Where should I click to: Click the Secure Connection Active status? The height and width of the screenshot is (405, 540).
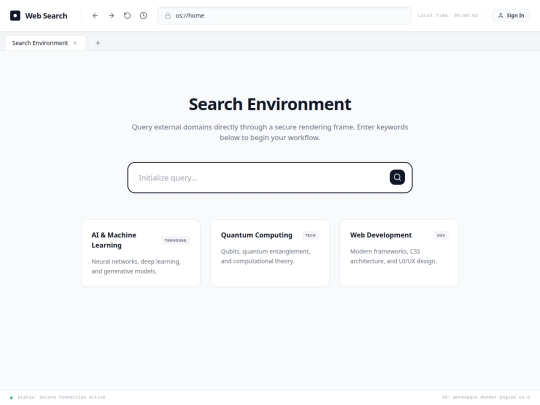click(61, 397)
